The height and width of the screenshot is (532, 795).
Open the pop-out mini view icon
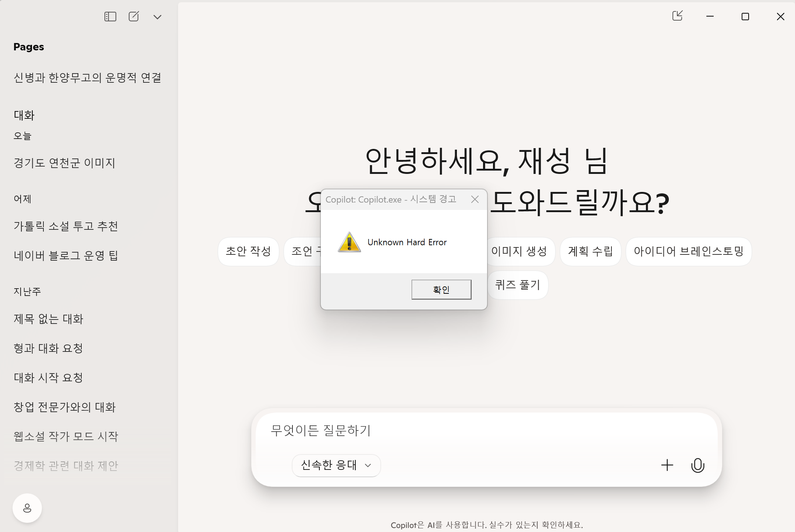678,16
